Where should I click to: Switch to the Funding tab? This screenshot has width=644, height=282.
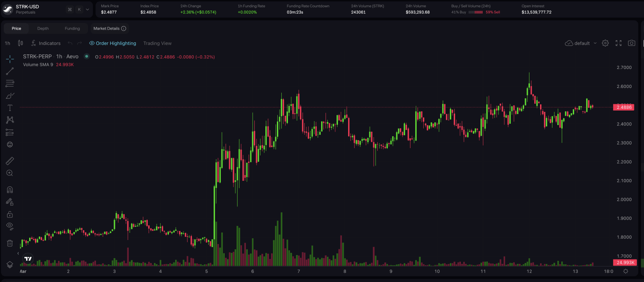73,28
